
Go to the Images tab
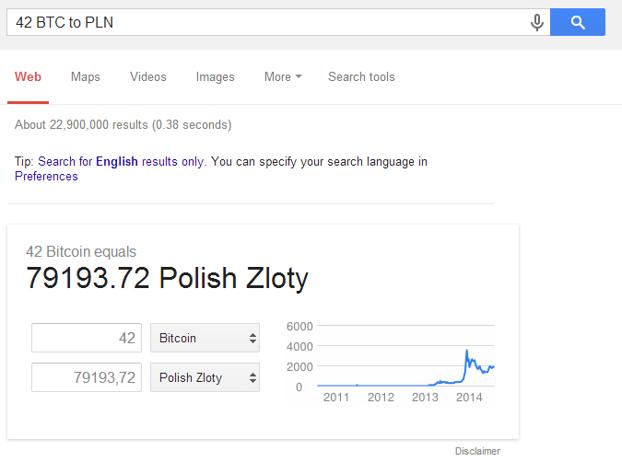click(x=215, y=77)
